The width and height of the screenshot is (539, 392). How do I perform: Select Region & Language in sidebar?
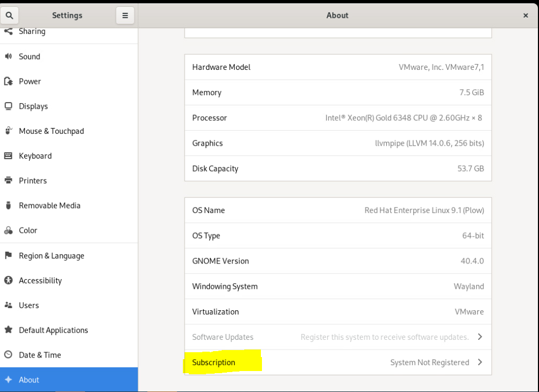pyautogui.click(x=51, y=256)
